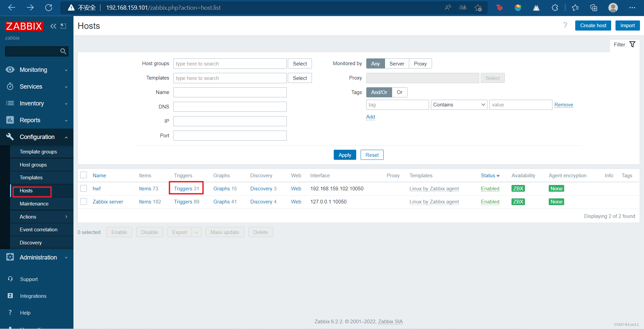The width and height of the screenshot is (644, 329).
Task: Select the Or tags option
Action: pyautogui.click(x=399, y=92)
